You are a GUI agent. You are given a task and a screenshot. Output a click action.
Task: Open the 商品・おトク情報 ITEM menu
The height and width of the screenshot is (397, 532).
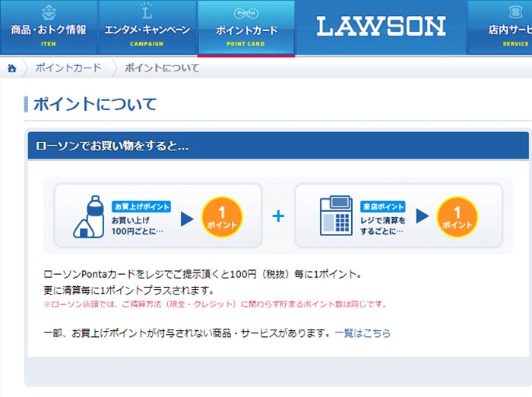point(49,27)
